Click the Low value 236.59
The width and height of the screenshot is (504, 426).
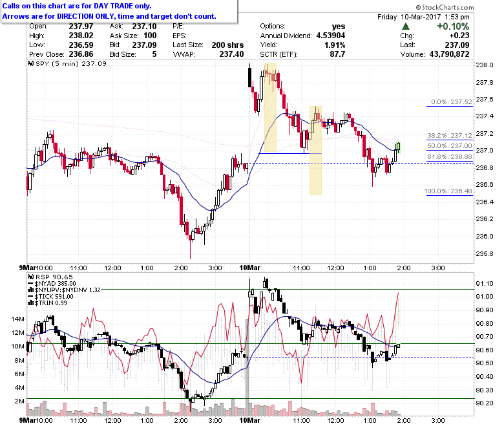pyautogui.click(x=81, y=45)
